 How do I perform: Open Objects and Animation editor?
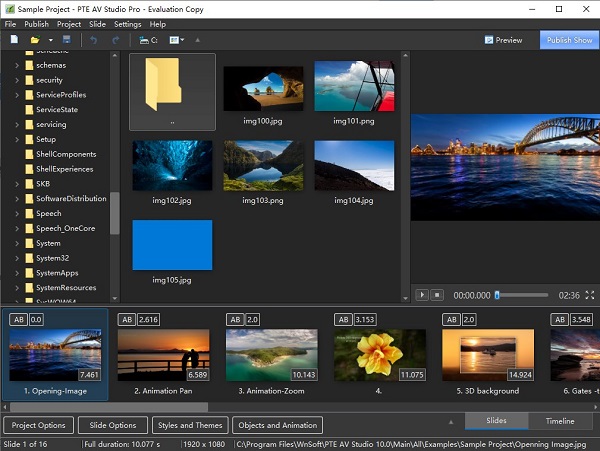(277, 425)
